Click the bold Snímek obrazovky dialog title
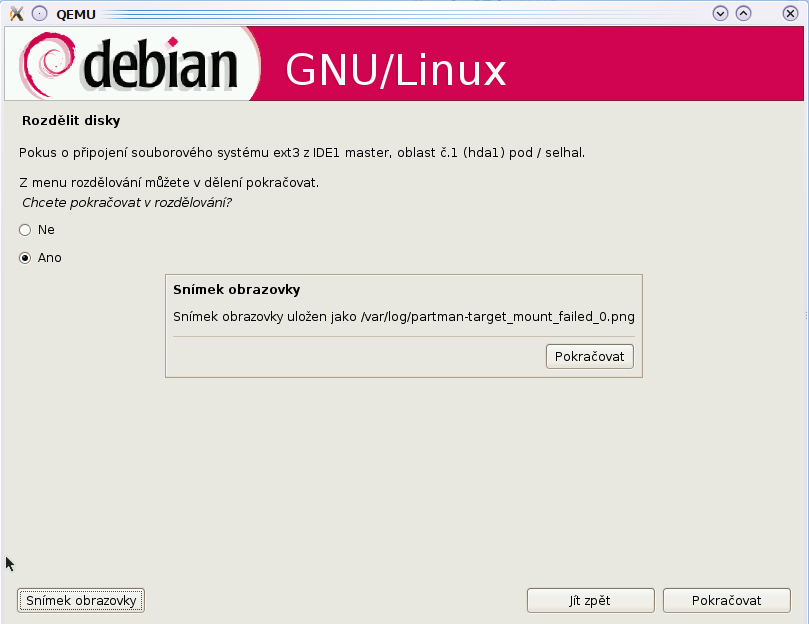This screenshot has width=809, height=624. pyautogui.click(x=236, y=290)
